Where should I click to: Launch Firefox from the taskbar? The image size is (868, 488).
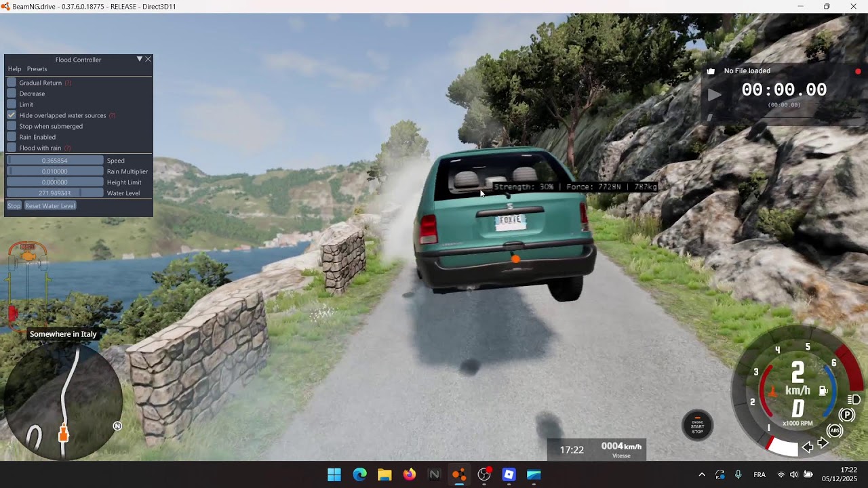click(x=410, y=474)
